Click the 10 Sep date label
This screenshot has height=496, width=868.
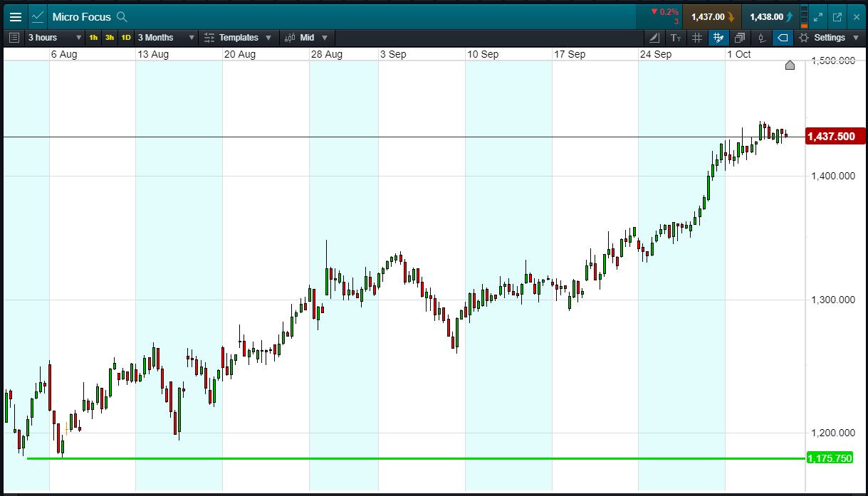point(483,54)
